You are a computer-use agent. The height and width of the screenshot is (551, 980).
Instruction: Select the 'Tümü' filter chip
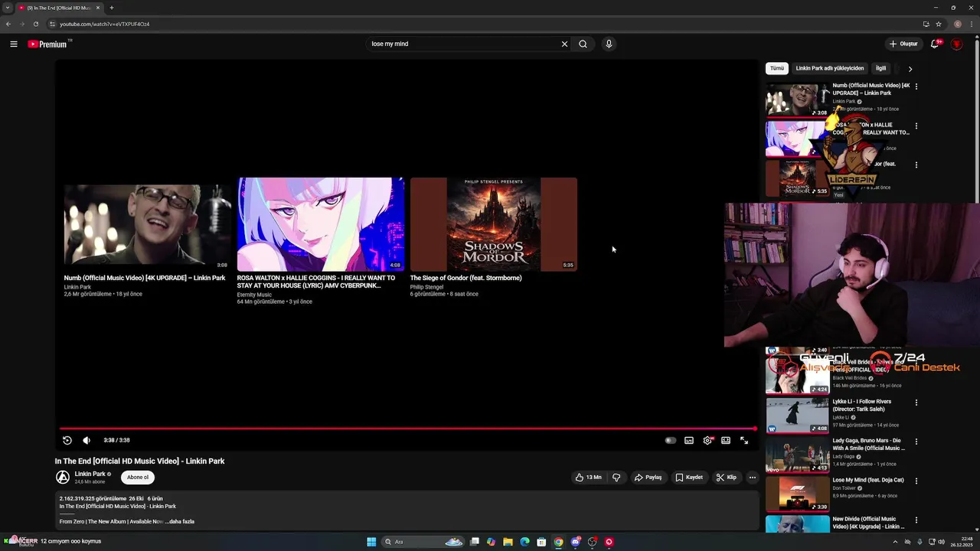[777, 68]
